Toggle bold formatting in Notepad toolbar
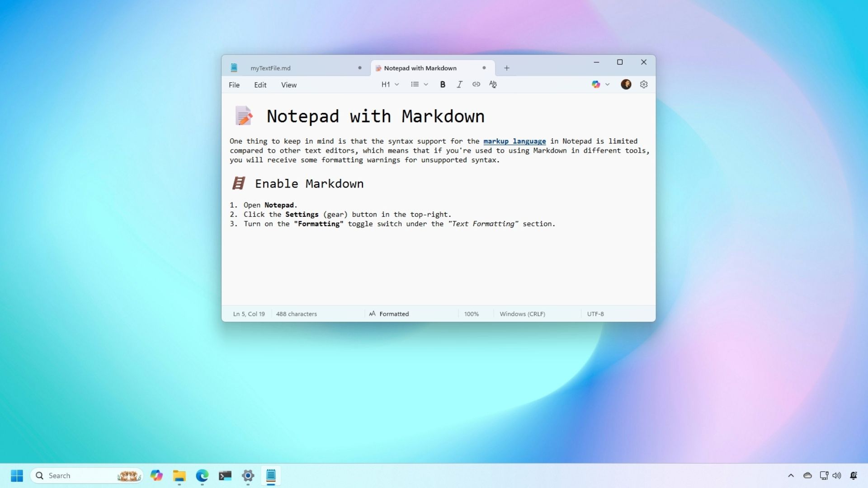The height and width of the screenshot is (488, 868). point(443,84)
